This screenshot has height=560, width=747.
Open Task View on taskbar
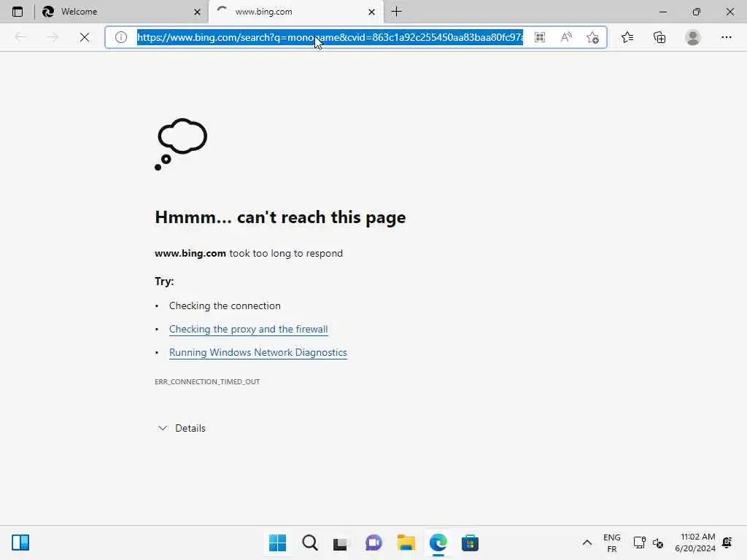pyautogui.click(x=341, y=542)
